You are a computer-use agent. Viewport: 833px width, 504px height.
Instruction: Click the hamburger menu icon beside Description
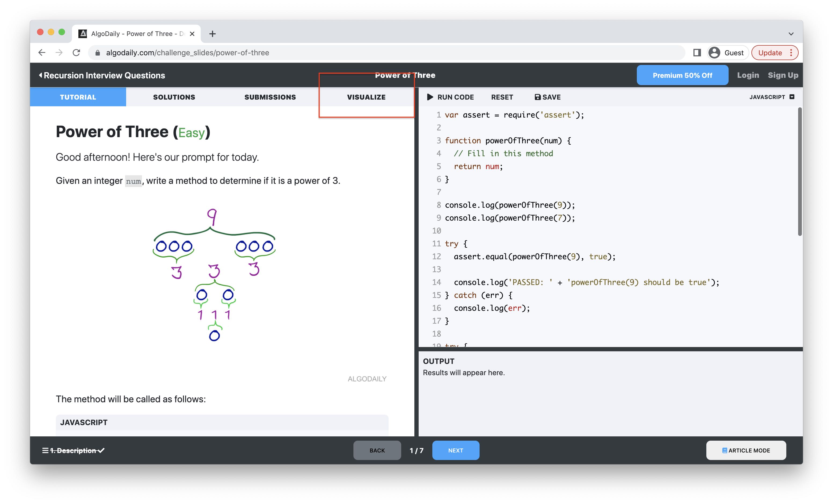(x=45, y=450)
